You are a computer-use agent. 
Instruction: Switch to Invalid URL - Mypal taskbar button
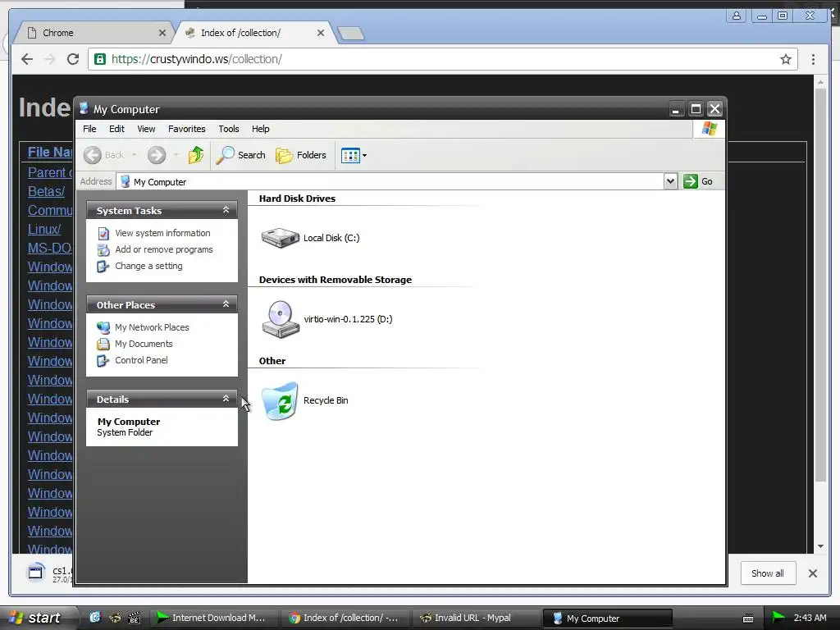475,618
